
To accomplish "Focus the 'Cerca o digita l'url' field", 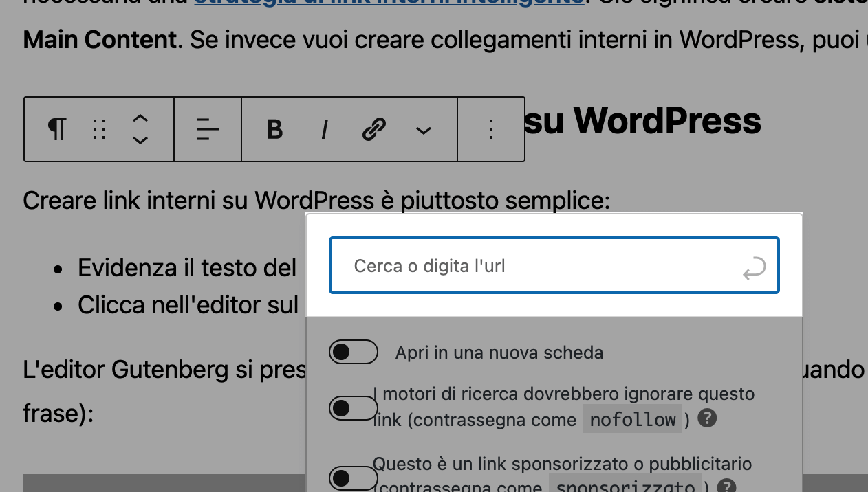I will (x=554, y=265).
